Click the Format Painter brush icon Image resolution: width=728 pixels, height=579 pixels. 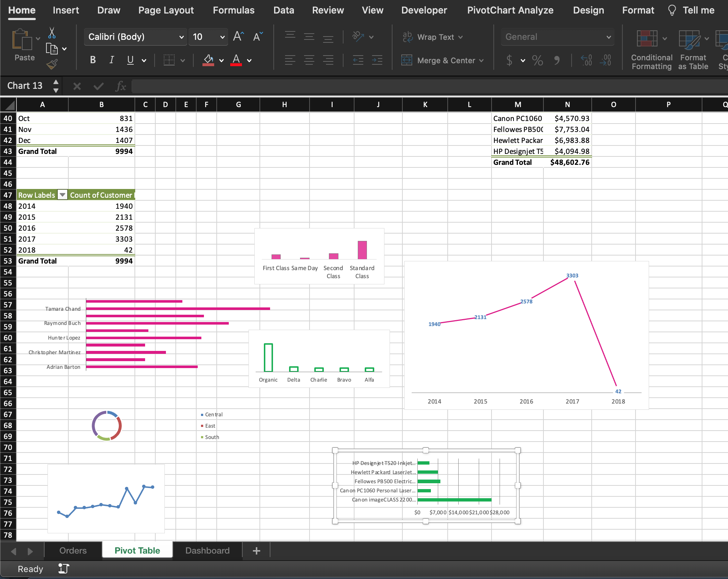coord(52,65)
